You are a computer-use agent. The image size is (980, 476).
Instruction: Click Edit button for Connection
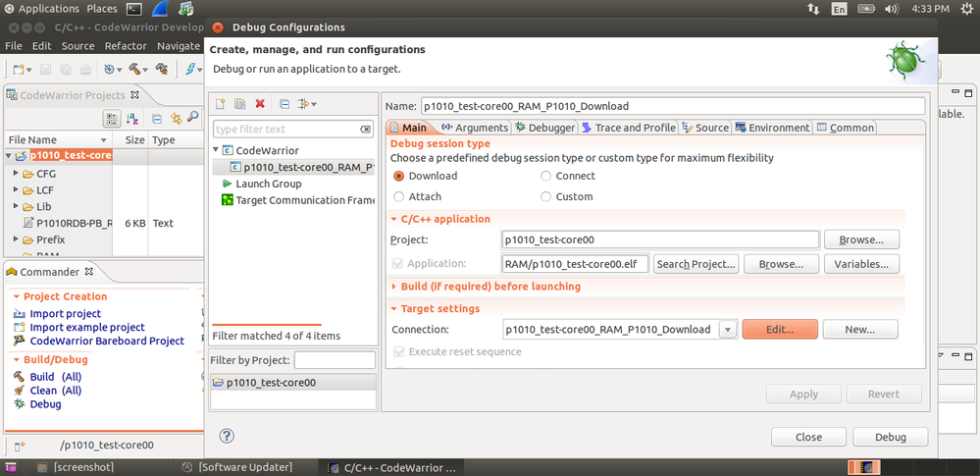click(780, 330)
